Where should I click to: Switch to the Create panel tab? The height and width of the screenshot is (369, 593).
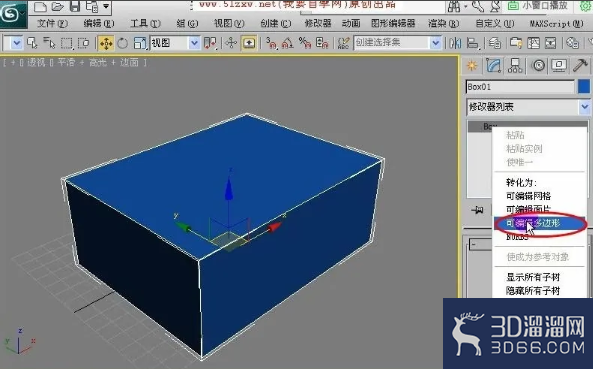pyautogui.click(x=472, y=66)
